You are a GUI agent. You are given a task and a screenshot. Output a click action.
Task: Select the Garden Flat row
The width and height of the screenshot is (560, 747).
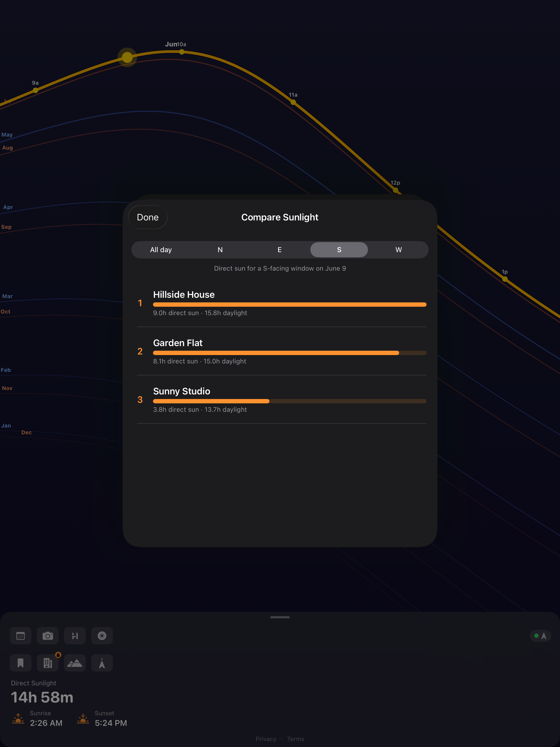coord(282,351)
